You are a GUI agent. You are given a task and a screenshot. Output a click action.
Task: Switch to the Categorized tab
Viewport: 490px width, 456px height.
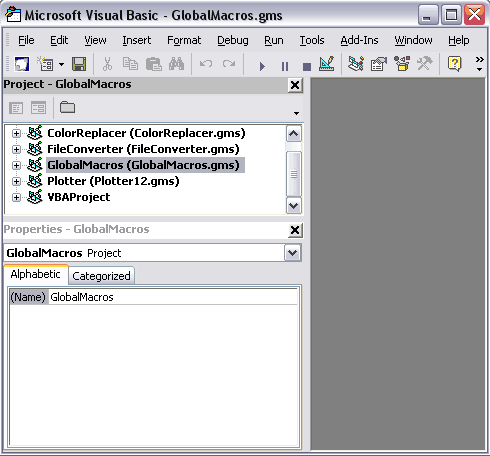(101, 276)
